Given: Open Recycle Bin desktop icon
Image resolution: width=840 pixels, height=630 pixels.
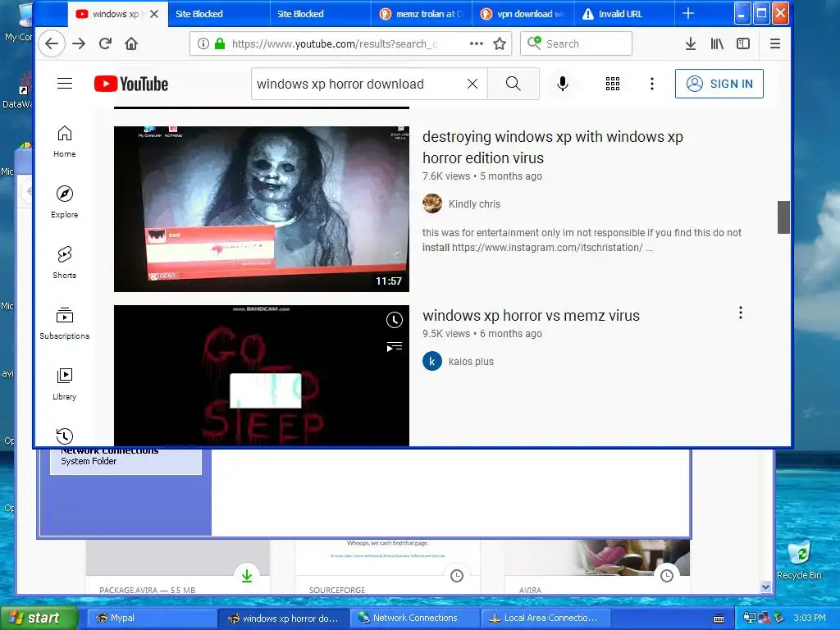Looking at the screenshot, I should [799, 560].
